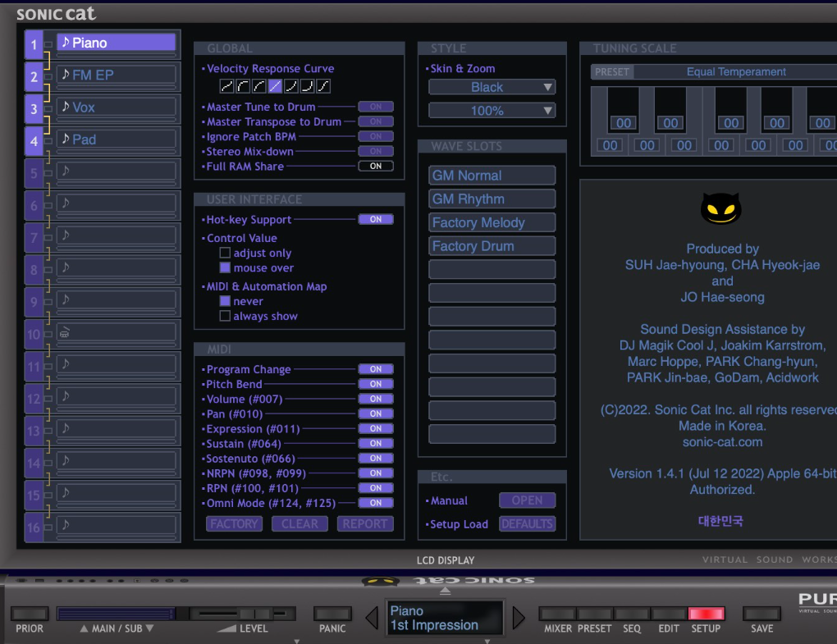Switch to the PRESET page
837x644 pixels.
pos(595,614)
